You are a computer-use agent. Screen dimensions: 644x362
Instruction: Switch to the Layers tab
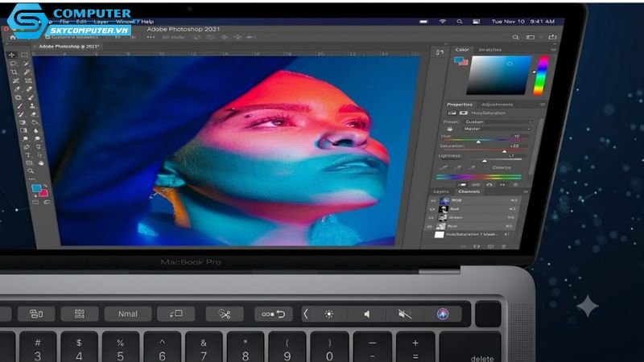tap(441, 191)
